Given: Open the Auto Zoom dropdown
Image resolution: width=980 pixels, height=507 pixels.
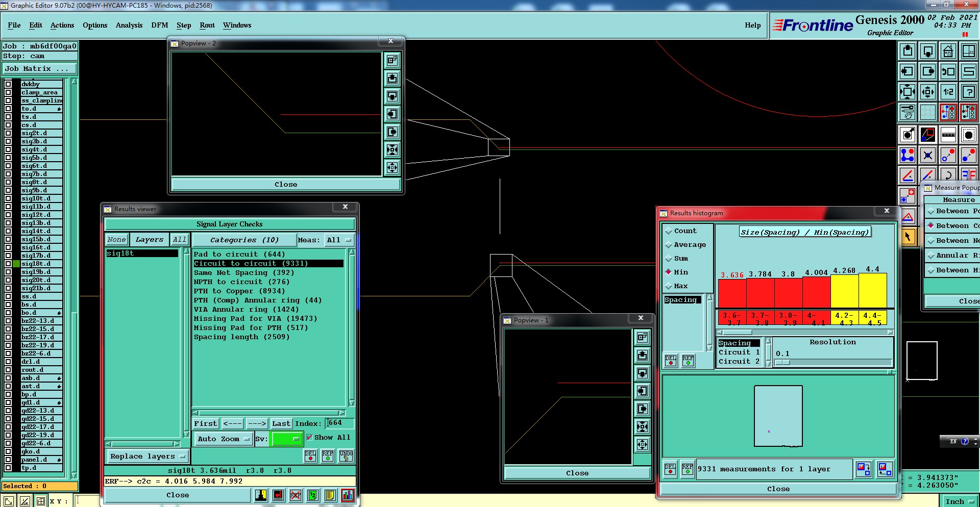Looking at the screenshot, I should pyautogui.click(x=224, y=439).
